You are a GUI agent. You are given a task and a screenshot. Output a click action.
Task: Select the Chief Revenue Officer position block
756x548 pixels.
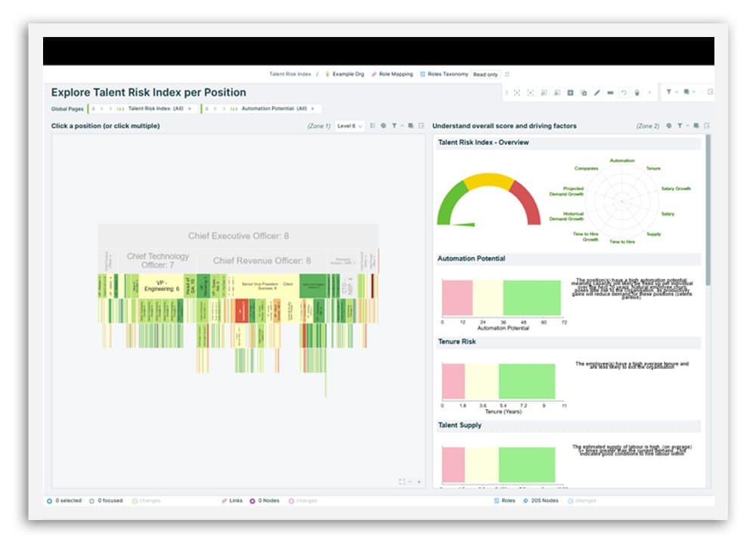click(x=262, y=261)
